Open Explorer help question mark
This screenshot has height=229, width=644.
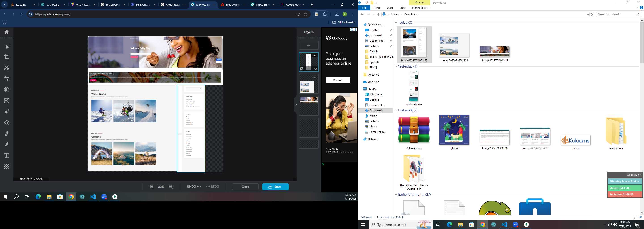pyautogui.click(x=641, y=8)
